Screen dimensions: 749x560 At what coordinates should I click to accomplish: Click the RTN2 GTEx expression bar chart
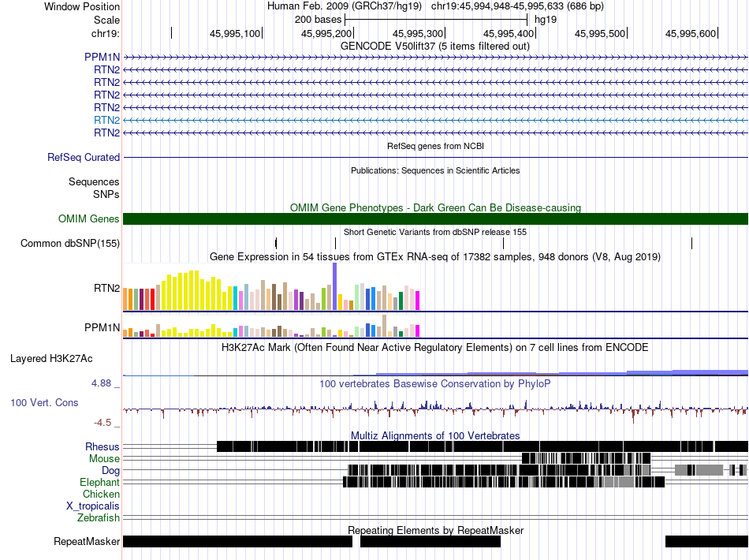(x=271, y=286)
